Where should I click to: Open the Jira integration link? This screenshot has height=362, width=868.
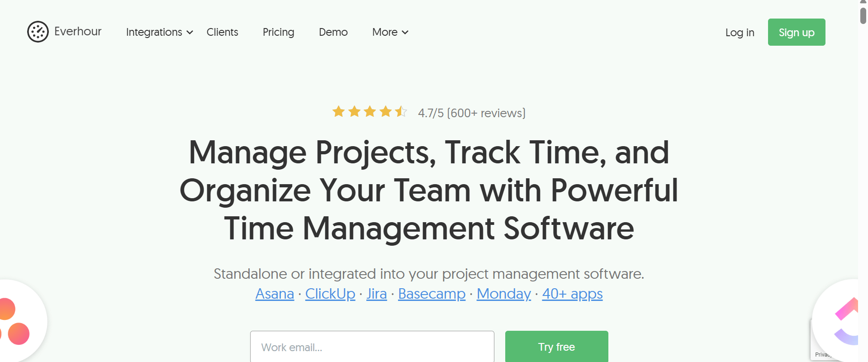[x=376, y=294]
